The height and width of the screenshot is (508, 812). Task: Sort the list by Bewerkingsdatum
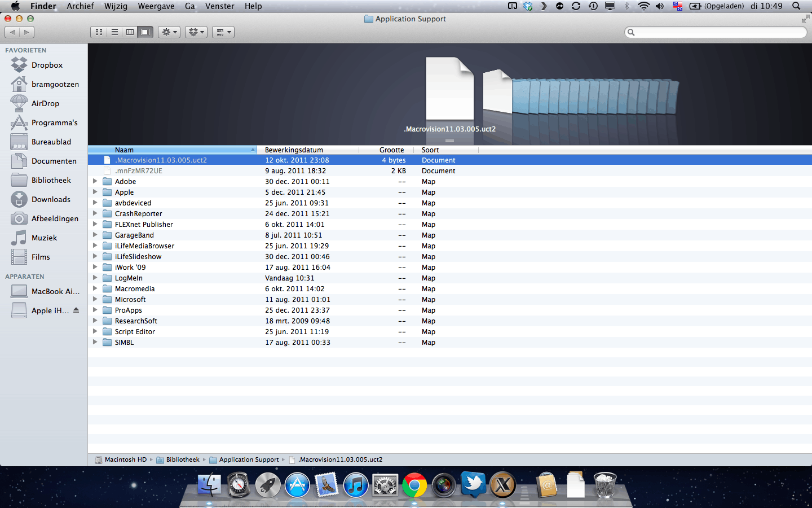point(308,150)
